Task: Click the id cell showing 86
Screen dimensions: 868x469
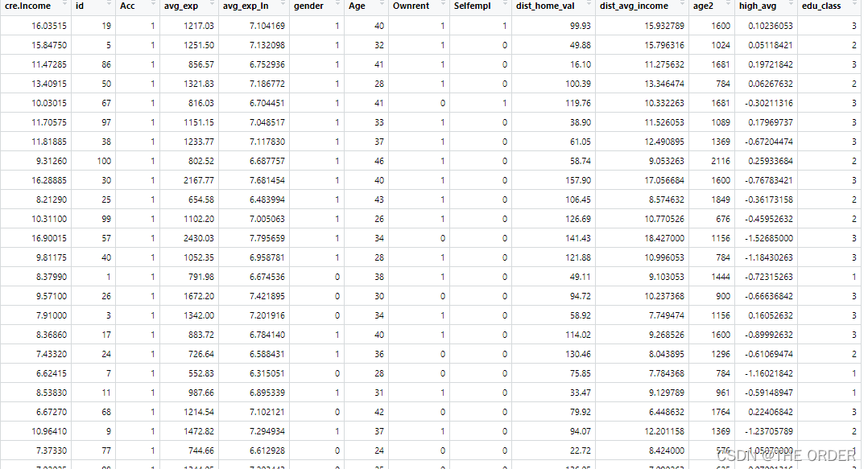Action: click(106, 64)
